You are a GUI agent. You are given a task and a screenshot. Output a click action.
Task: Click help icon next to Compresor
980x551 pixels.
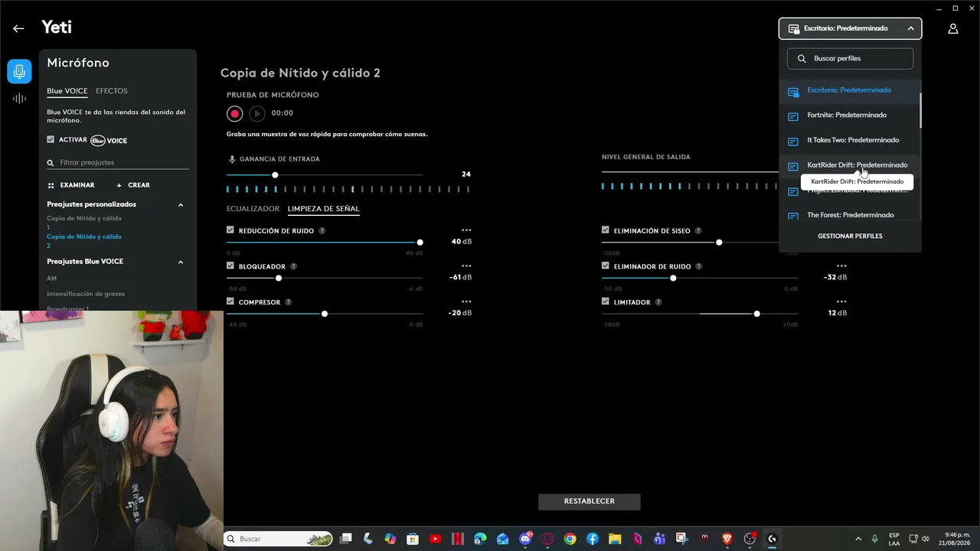[289, 302]
